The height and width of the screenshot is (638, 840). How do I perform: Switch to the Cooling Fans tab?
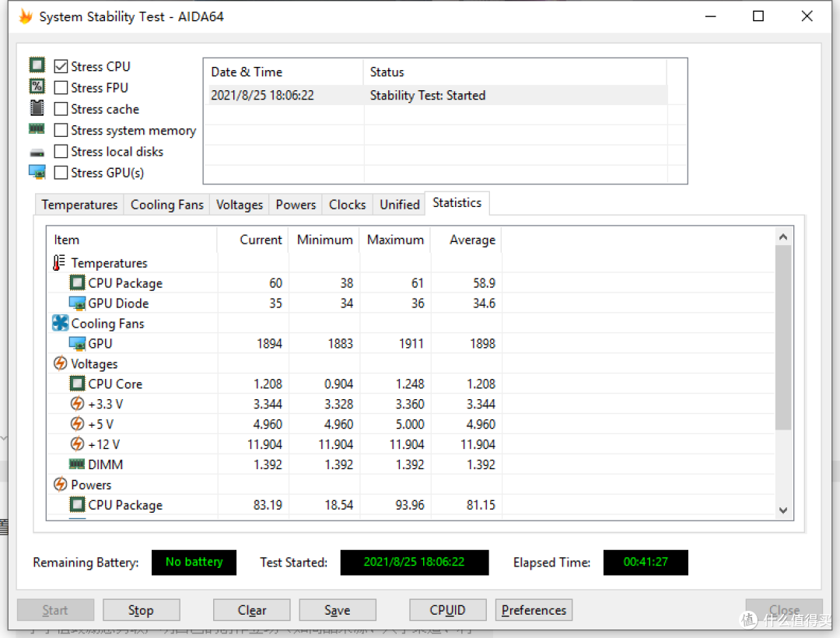click(166, 205)
